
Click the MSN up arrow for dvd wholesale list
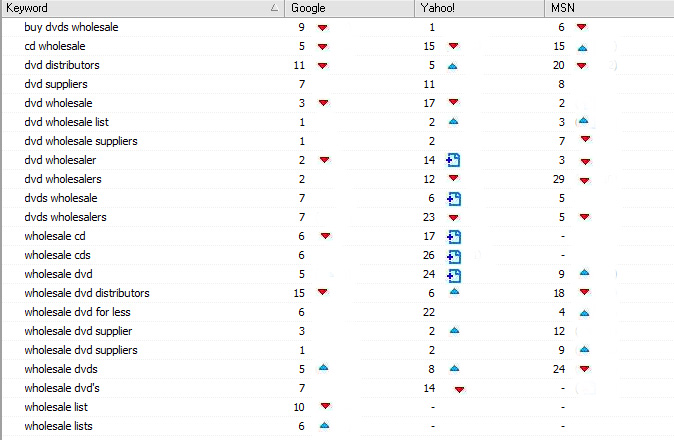[583, 120]
